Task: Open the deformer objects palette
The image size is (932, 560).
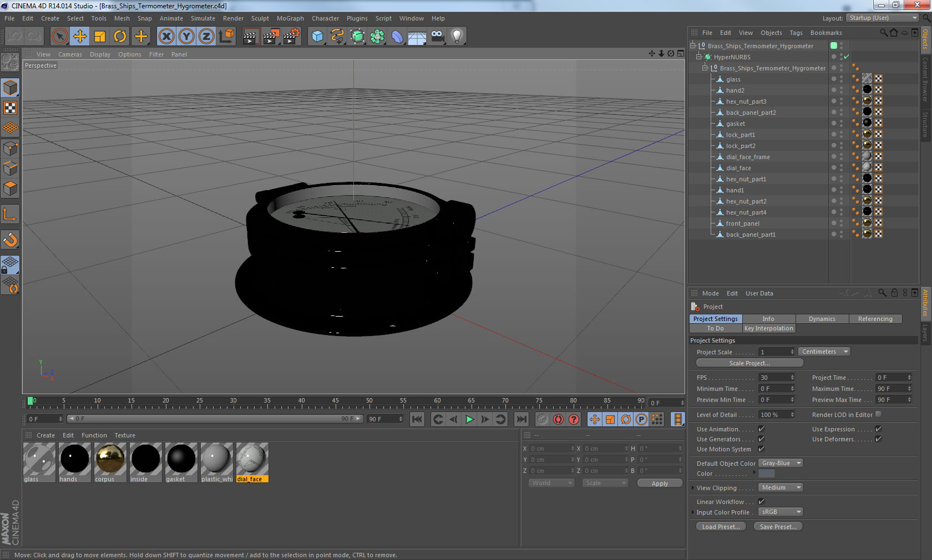Action: click(397, 37)
